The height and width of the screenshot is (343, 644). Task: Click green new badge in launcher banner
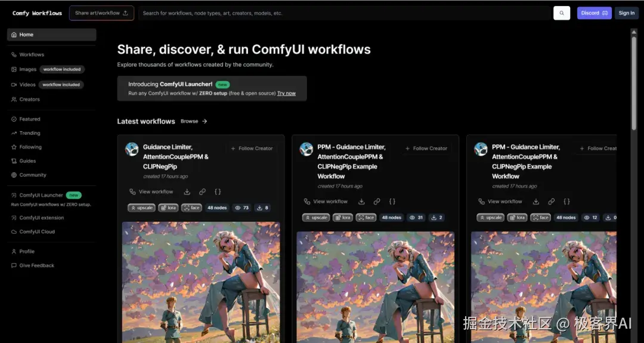[222, 85]
